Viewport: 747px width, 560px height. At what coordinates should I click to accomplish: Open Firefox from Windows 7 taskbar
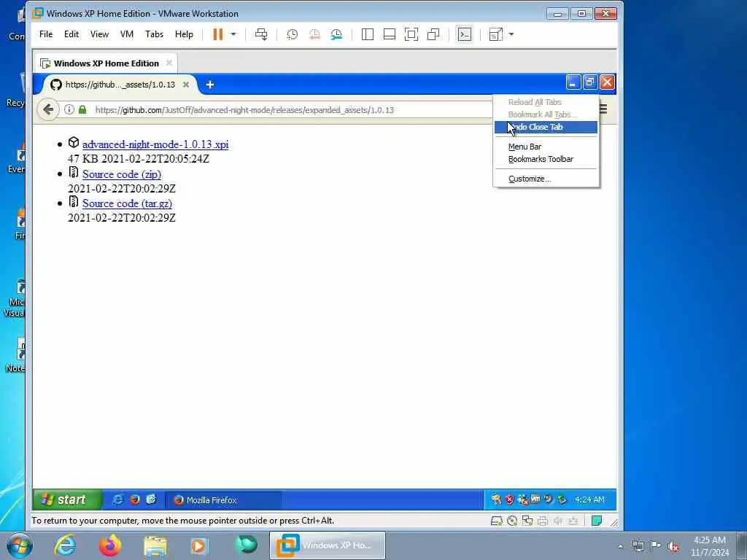point(110,545)
